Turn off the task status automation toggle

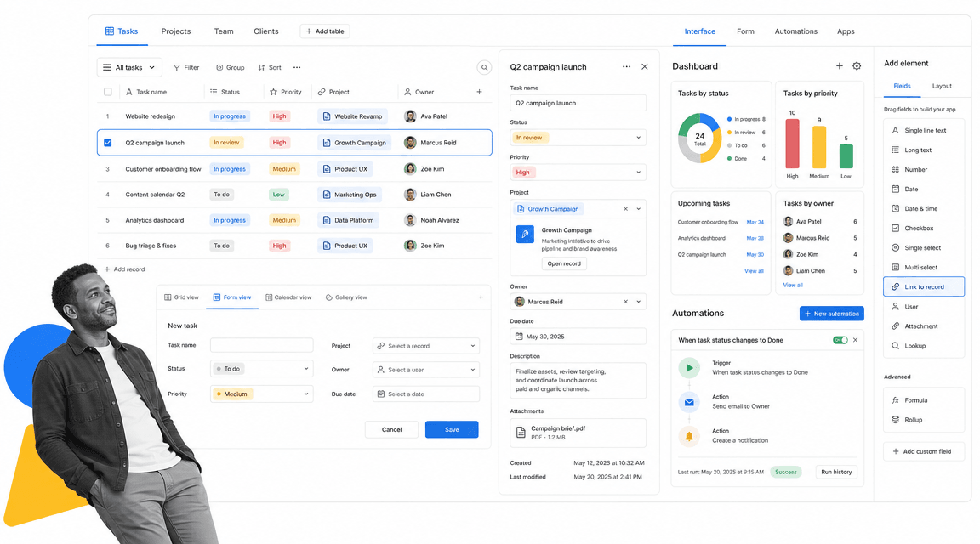[x=840, y=340]
